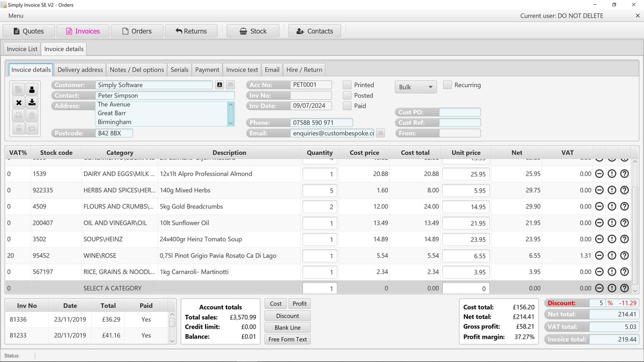Open the Orders section
This screenshot has height=362, width=644.
(136, 31)
